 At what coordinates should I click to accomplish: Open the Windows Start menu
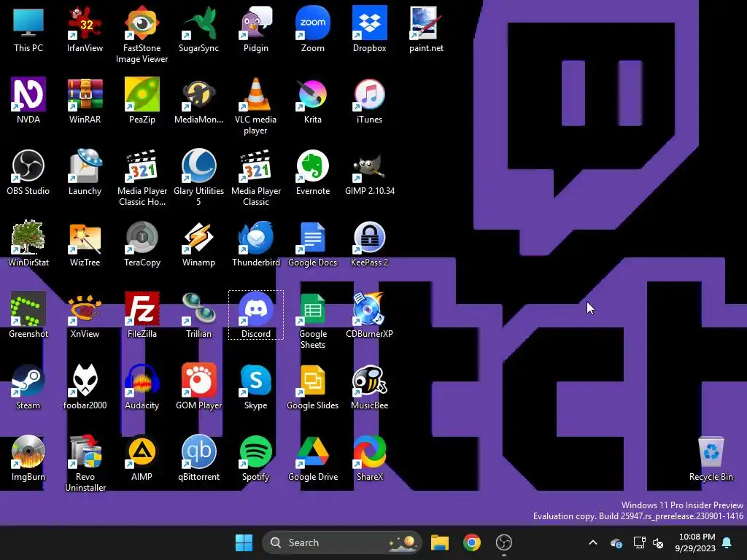pos(244,542)
